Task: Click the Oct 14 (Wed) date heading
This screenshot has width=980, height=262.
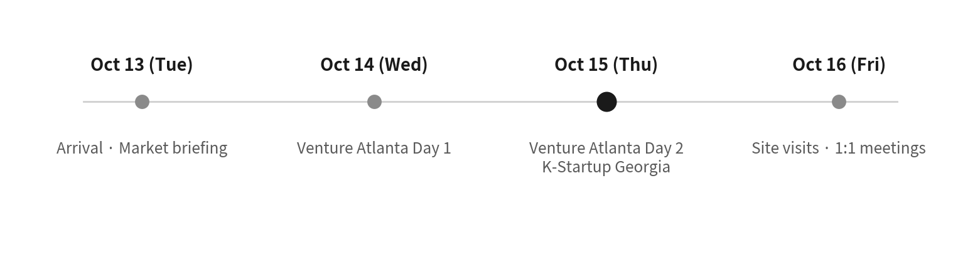Action: 374,65
